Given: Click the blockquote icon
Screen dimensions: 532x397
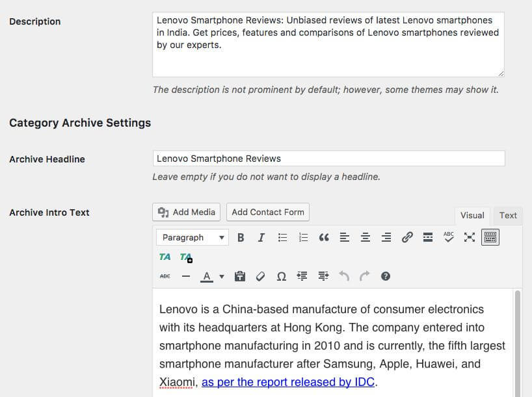Looking at the screenshot, I should coord(324,238).
